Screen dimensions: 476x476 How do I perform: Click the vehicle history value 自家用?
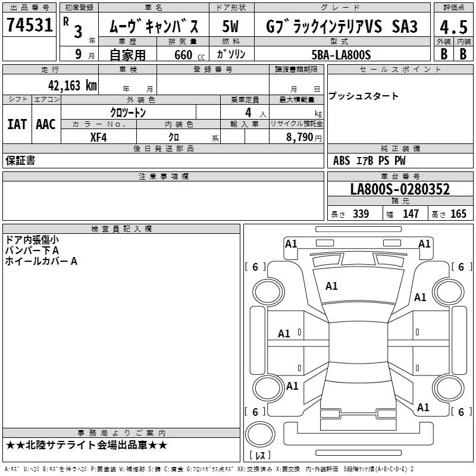127,55
